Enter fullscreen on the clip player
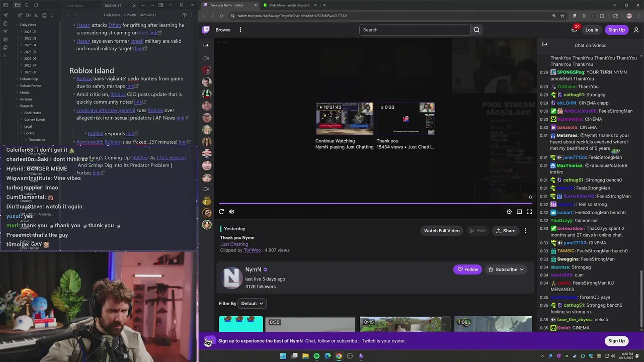Viewport: 644px width, 362px height. 529,212
